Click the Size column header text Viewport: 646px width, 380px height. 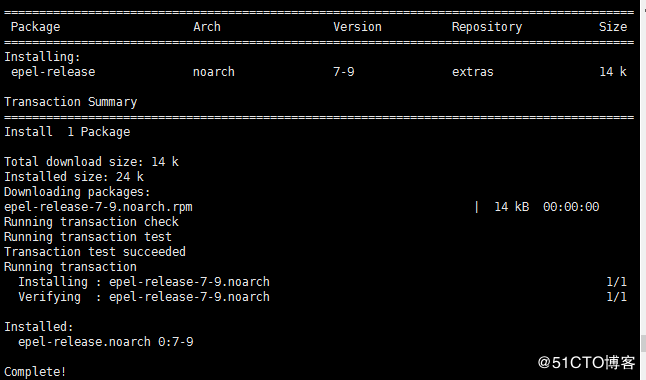(x=613, y=27)
